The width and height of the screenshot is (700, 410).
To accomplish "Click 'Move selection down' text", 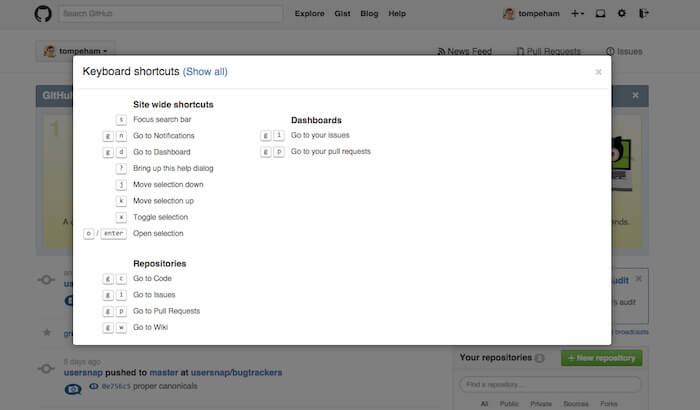I will (x=168, y=184).
